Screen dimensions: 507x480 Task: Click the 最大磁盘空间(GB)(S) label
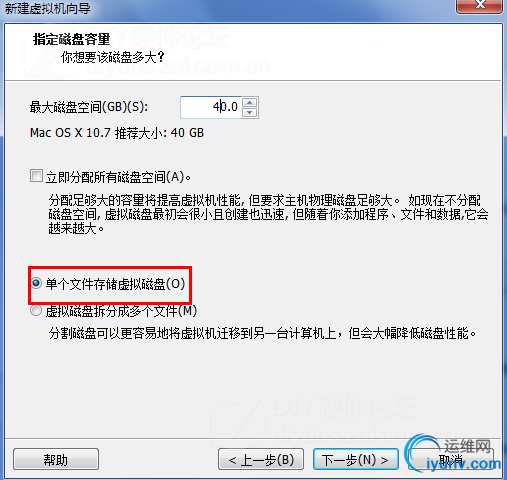tap(89, 107)
